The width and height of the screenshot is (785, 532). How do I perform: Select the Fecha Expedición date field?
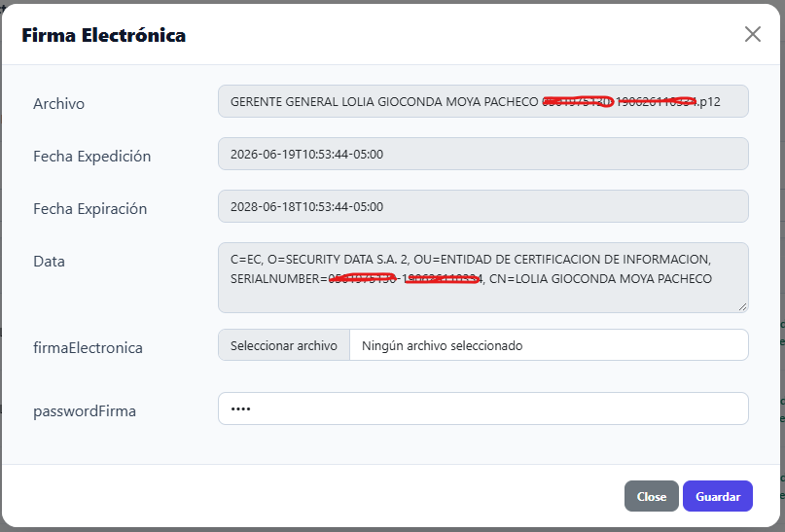coord(483,154)
